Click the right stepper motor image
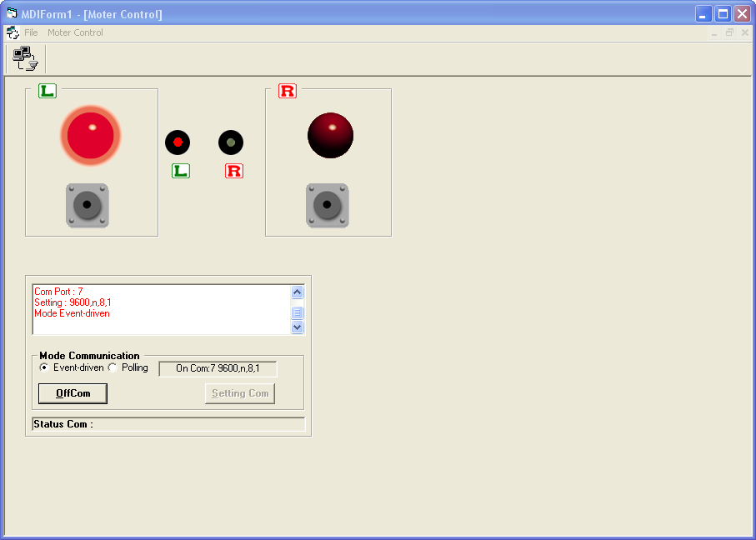 pos(328,205)
